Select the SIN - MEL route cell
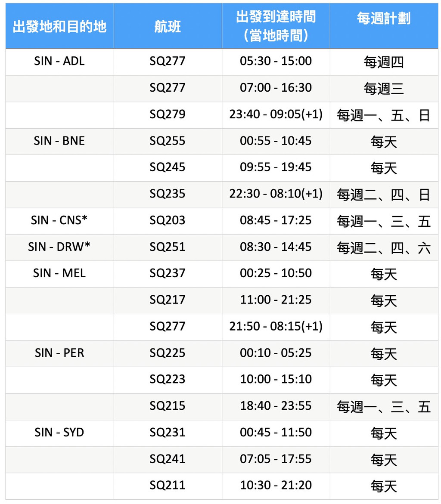Viewport: 441px width, 504px height. [59, 274]
